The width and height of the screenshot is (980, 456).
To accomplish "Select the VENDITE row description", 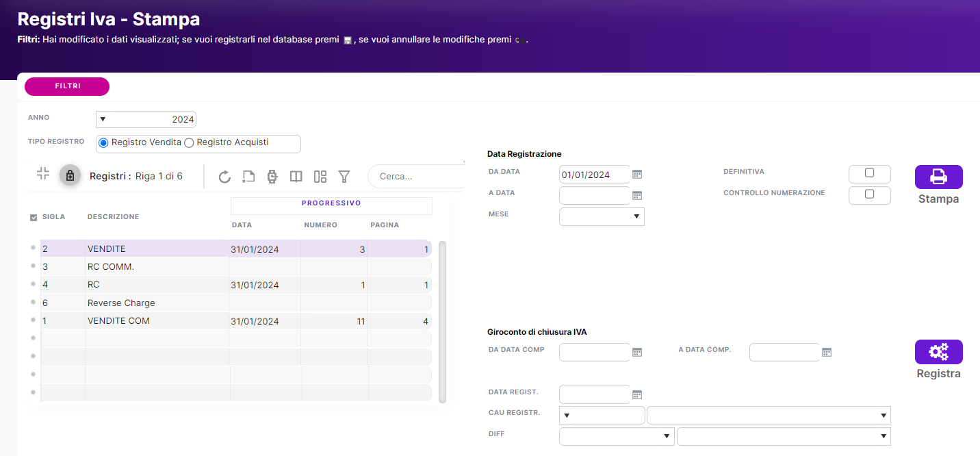I will click(107, 249).
